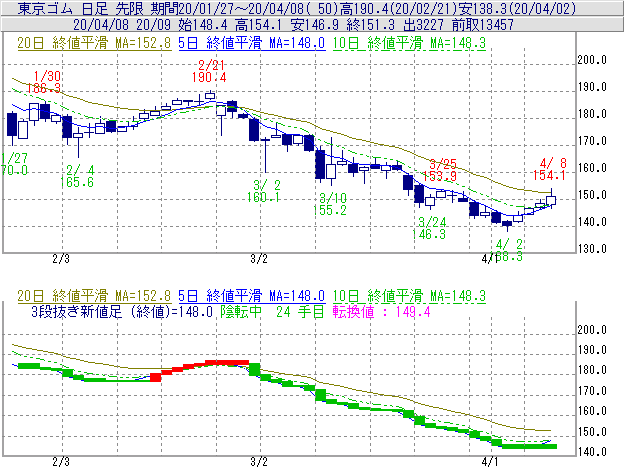This screenshot has width=624, height=474.
Task: Click the 3/2 160.1 low label
Action: click(263, 191)
